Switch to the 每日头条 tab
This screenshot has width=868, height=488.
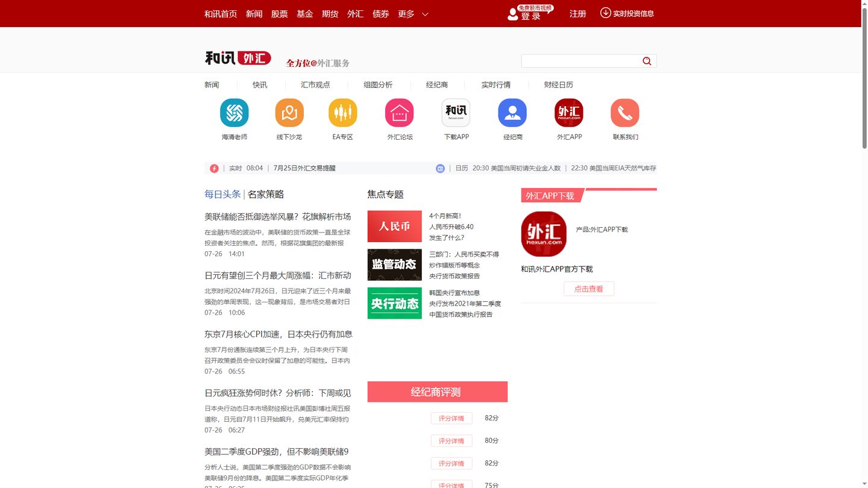(x=222, y=194)
